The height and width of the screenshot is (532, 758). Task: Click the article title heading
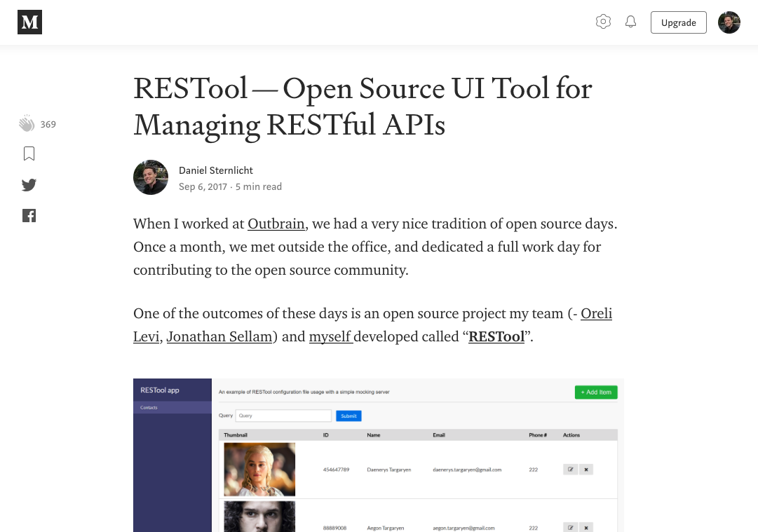363,107
